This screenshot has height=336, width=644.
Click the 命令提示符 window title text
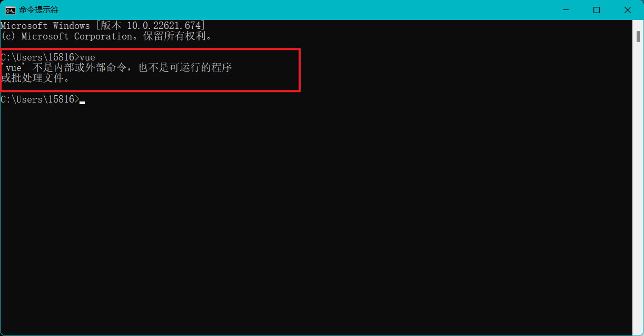pyautogui.click(x=38, y=10)
